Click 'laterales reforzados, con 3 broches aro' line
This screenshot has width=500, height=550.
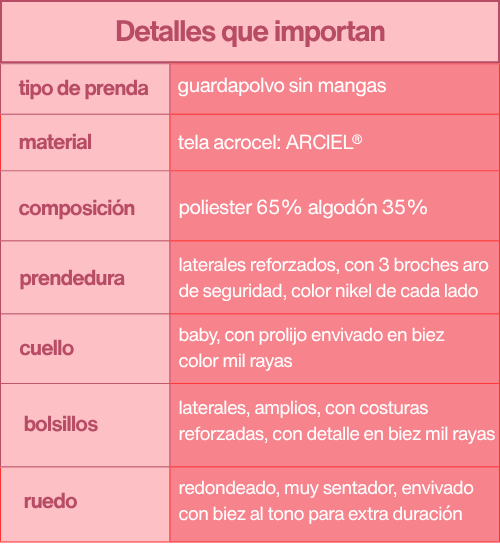pos(333,265)
